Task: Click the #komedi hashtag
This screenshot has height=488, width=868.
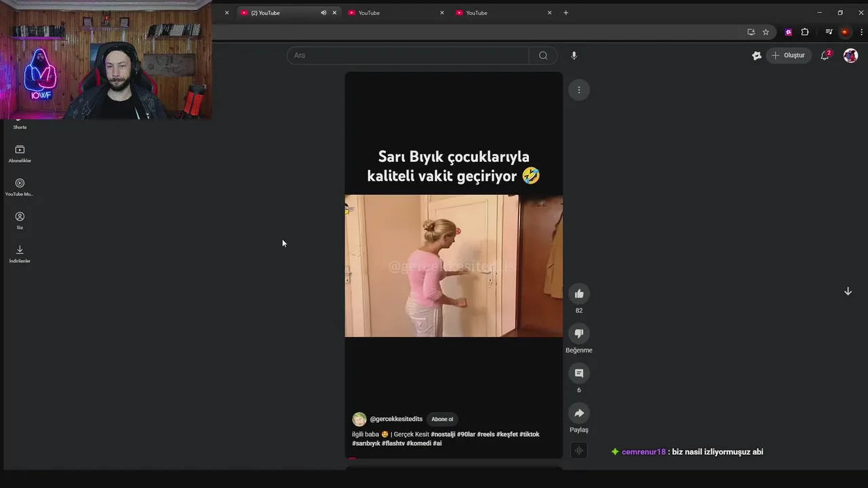Action: pos(419,443)
